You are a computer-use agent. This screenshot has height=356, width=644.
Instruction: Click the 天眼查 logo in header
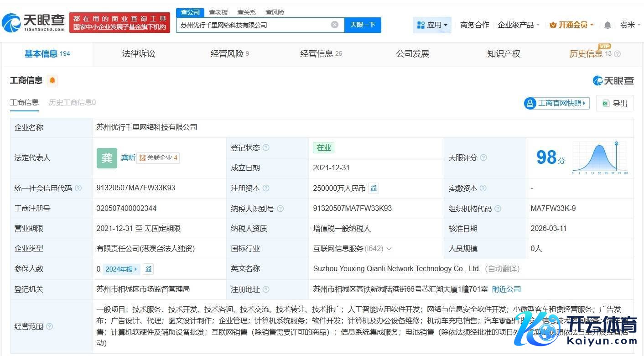tap(34, 22)
